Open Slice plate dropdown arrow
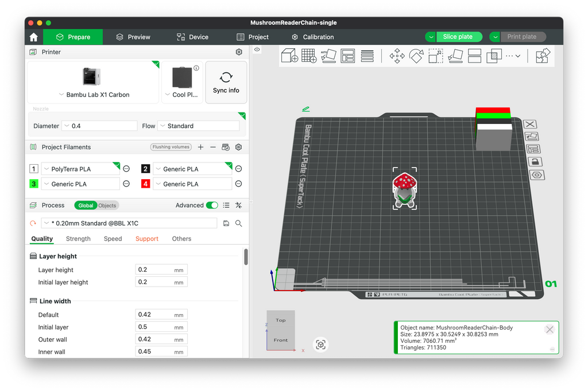 tap(431, 37)
